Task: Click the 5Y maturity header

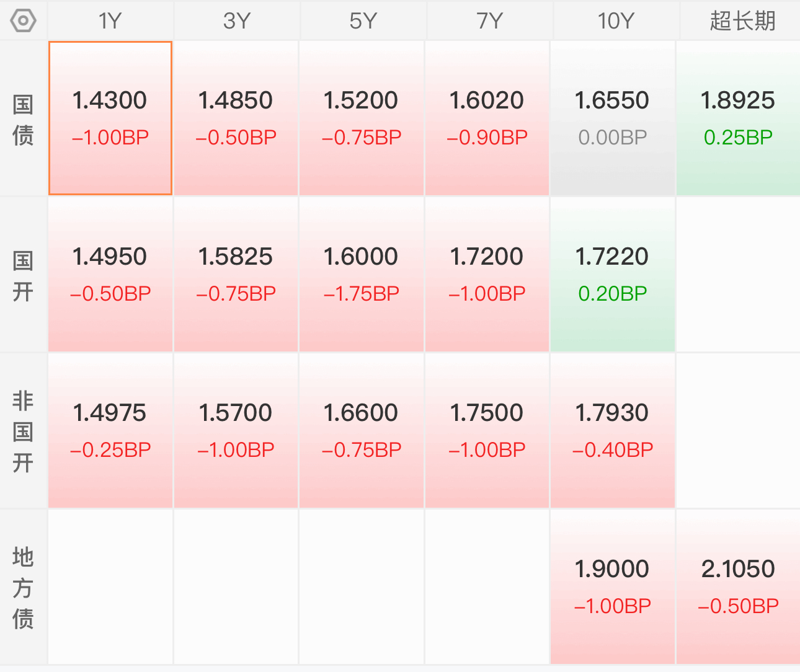Action: [363, 21]
